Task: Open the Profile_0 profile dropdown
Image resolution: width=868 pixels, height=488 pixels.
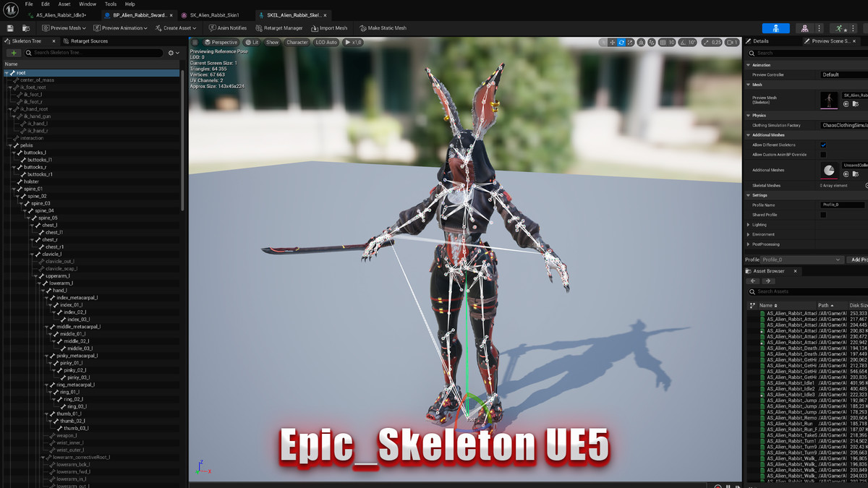Action: point(803,260)
